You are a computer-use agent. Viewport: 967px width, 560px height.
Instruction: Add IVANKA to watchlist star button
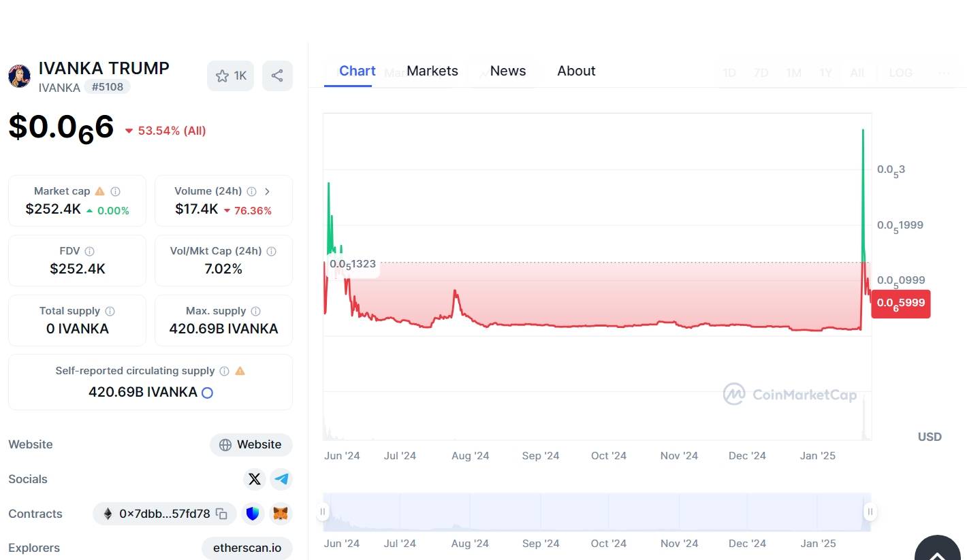[230, 76]
